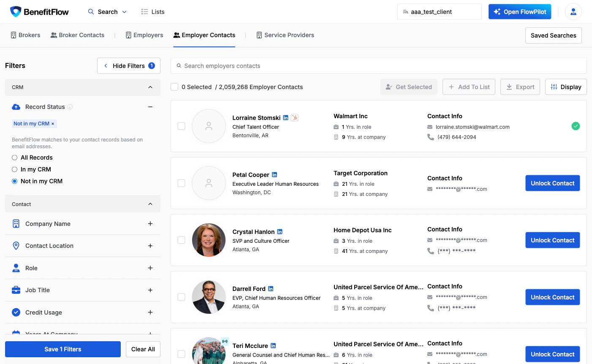592x364 pixels.
Task: Collapse the Contact filter section
Action: point(150,204)
